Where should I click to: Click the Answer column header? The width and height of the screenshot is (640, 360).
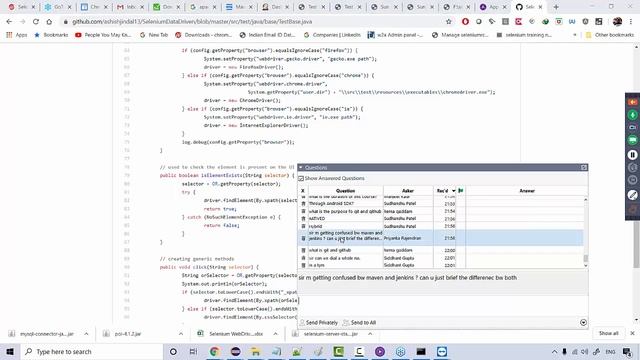point(527,191)
